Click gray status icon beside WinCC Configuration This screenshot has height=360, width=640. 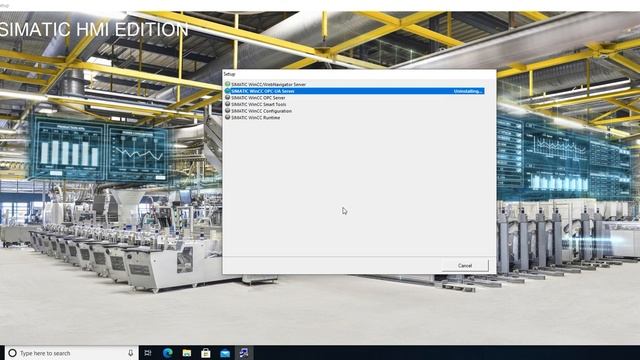click(x=227, y=110)
